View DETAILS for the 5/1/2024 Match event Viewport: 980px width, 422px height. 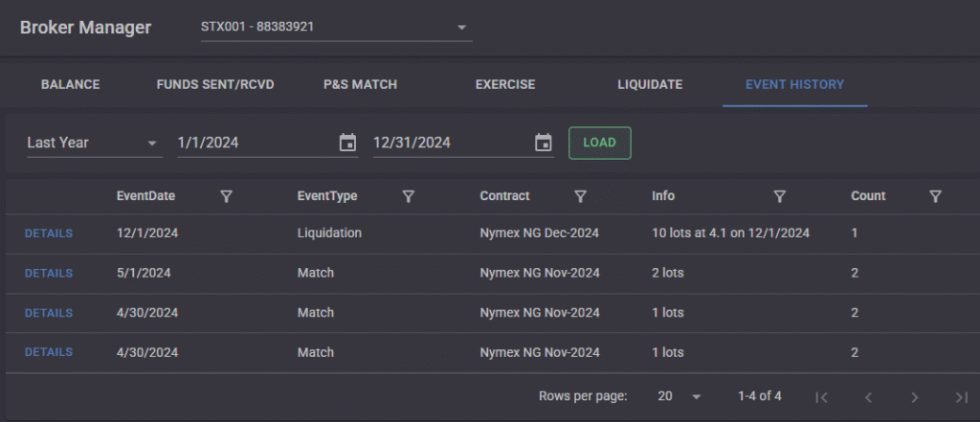pos(48,273)
